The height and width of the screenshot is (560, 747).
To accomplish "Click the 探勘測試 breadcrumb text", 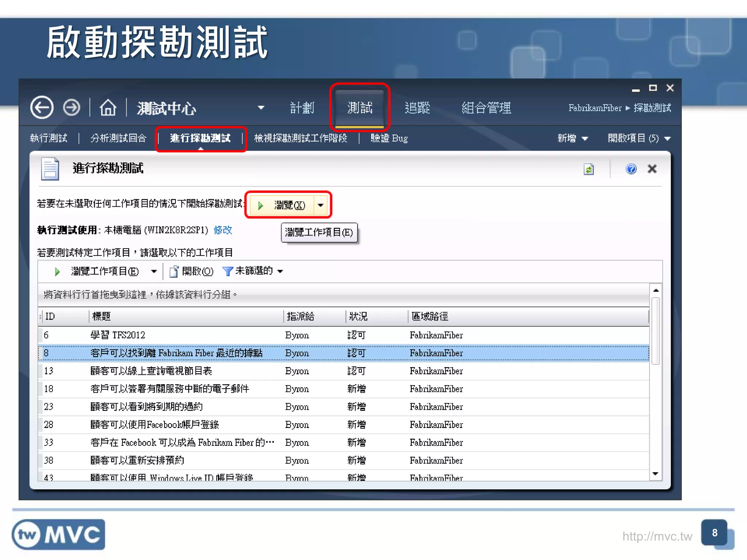I will 652,108.
